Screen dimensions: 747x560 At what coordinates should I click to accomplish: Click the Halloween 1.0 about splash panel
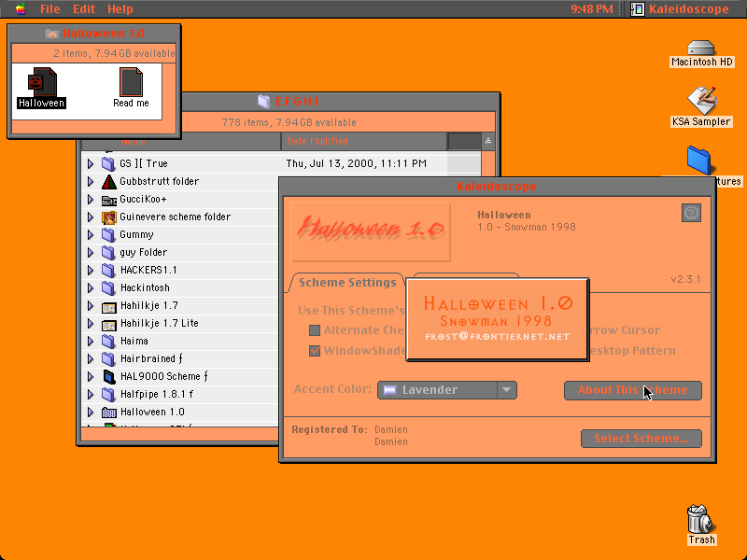point(498,319)
